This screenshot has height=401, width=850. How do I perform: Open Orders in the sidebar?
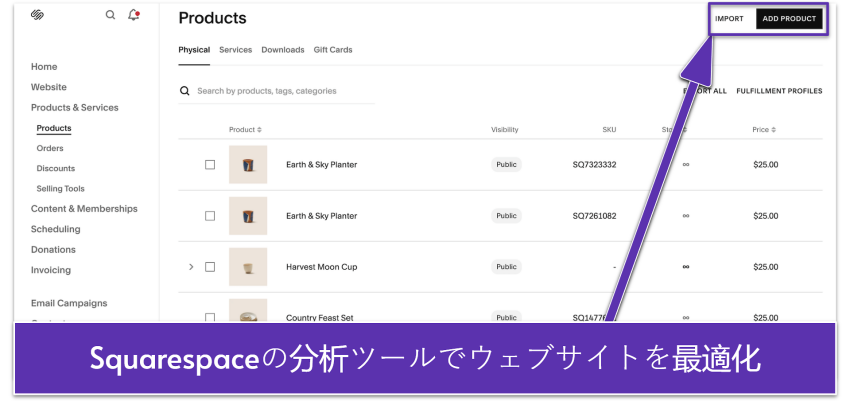[x=50, y=148]
